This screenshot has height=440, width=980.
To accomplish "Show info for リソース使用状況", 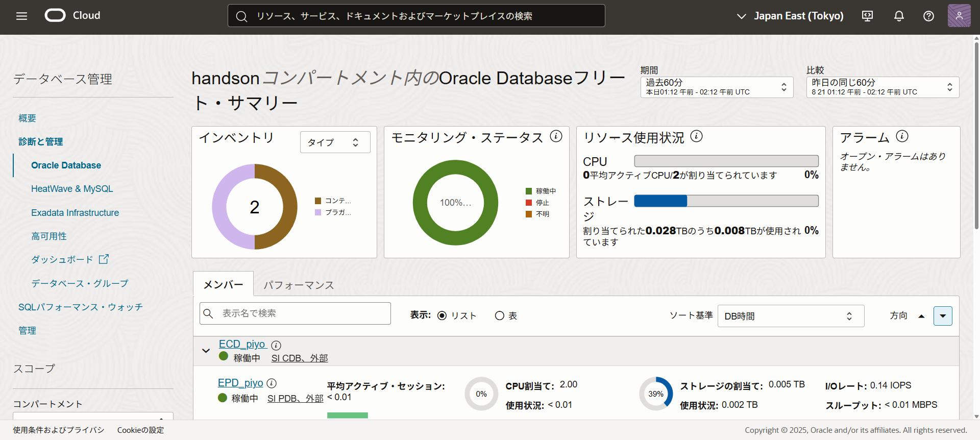I will (696, 136).
